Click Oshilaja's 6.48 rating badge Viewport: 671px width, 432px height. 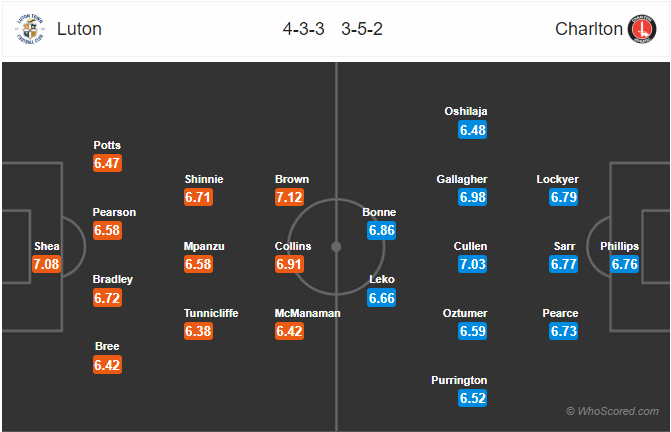473,130
